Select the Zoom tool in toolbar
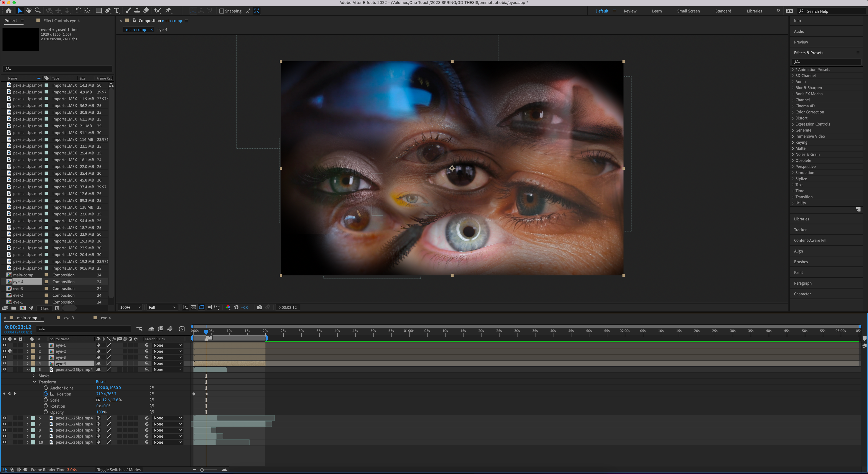Image resolution: width=868 pixels, height=474 pixels. point(38,11)
